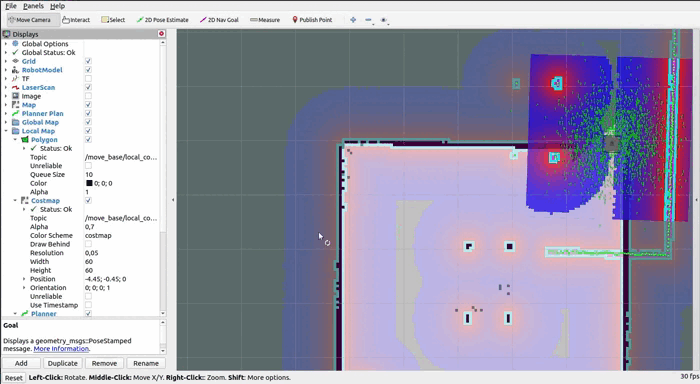The image size is (700, 384).
Task: Select the 2D Nav Goal tool
Action: coord(219,20)
